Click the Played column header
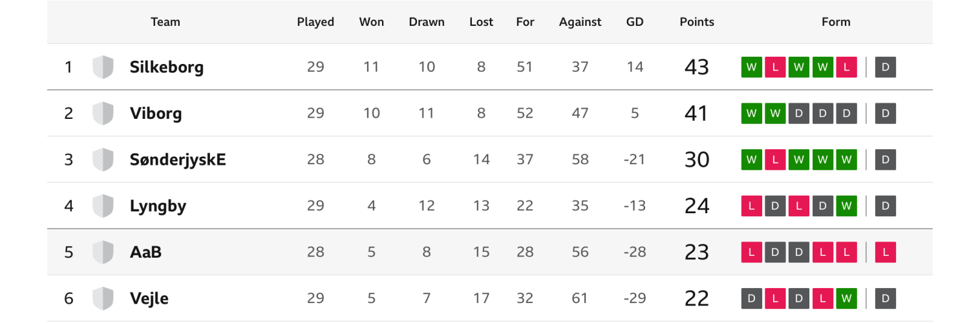 tap(315, 22)
